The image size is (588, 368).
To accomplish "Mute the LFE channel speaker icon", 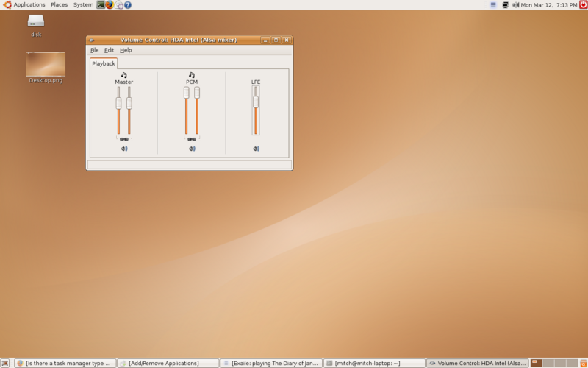I will point(256,149).
